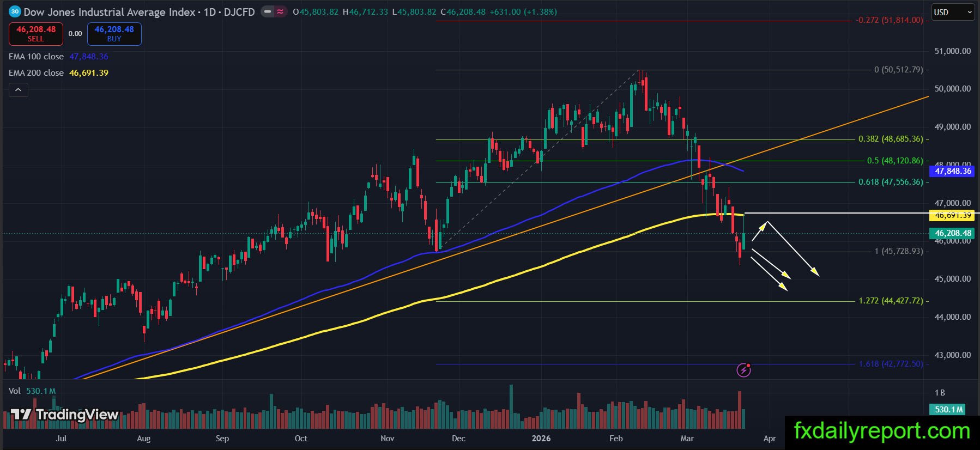
Task: Click the low price L45,803.82
Action: (x=414, y=12)
